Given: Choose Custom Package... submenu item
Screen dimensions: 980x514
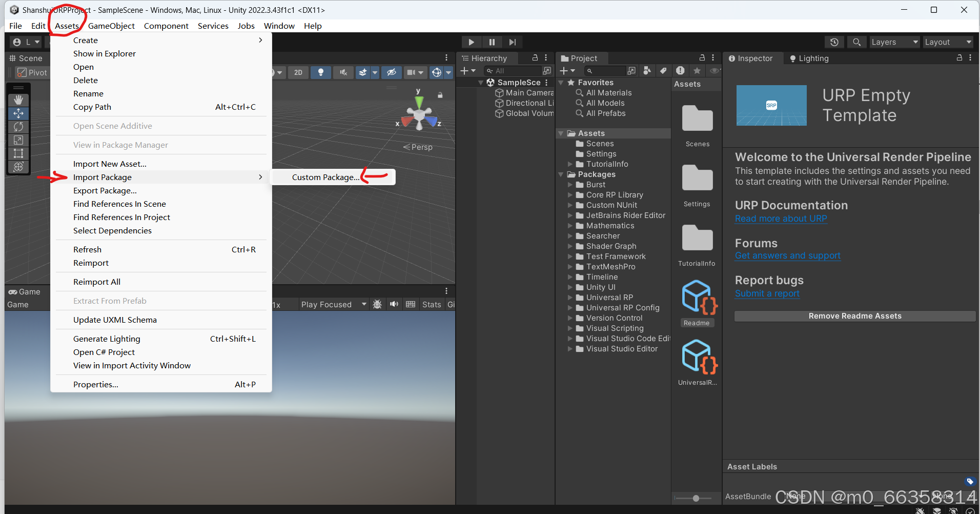Looking at the screenshot, I should (x=333, y=177).
